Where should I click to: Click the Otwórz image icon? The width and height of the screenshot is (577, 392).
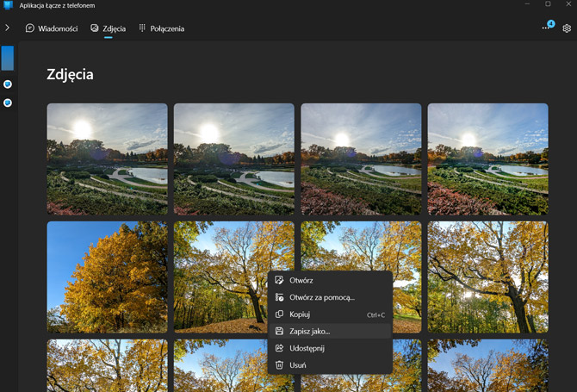[x=279, y=280]
